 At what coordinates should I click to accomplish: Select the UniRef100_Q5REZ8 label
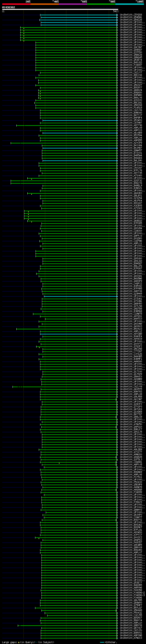(131, 55)
